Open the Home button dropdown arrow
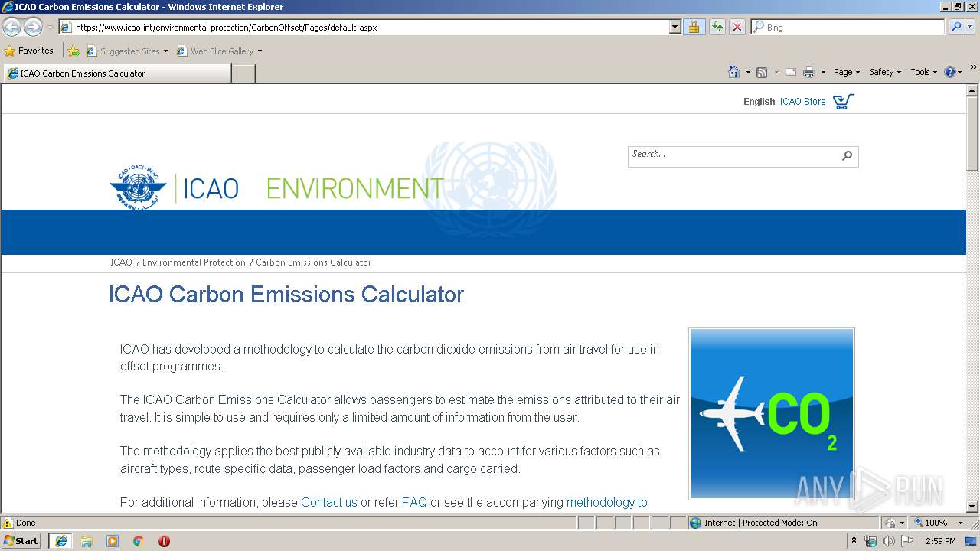This screenshot has height=551, width=980. pos(748,72)
